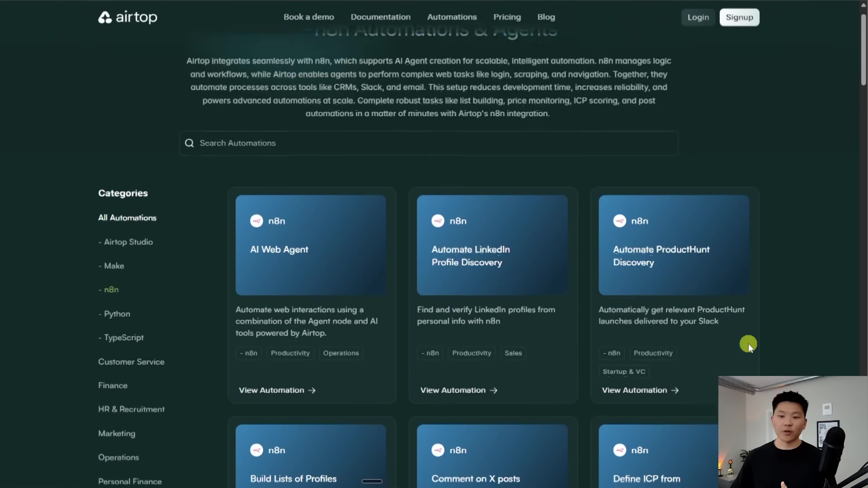Click n8n logo icon on Define ICP card
868x488 pixels.
[x=619, y=450]
